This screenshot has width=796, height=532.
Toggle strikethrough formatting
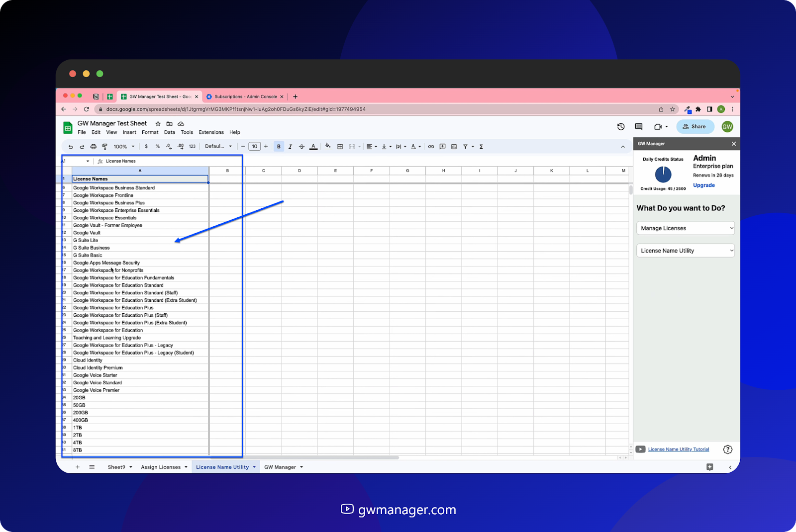point(301,147)
